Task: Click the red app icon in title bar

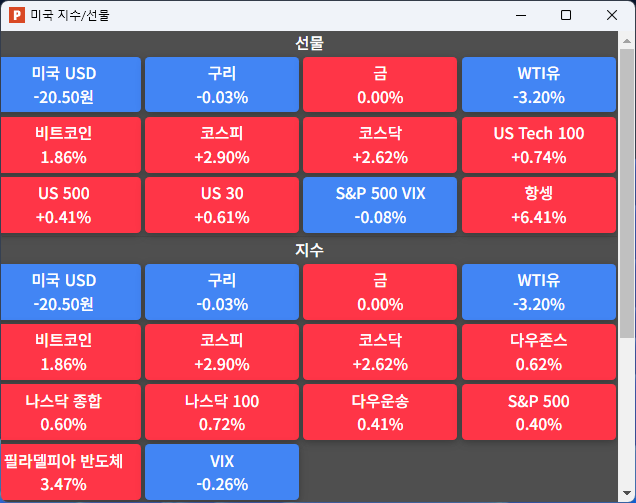Action: tap(17, 15)
